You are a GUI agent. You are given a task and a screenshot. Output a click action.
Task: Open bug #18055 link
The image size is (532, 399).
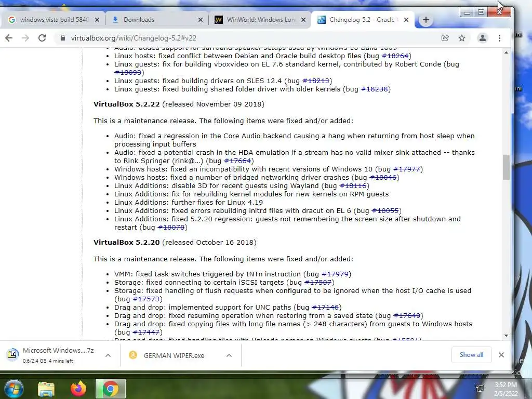tap(385, 211)
